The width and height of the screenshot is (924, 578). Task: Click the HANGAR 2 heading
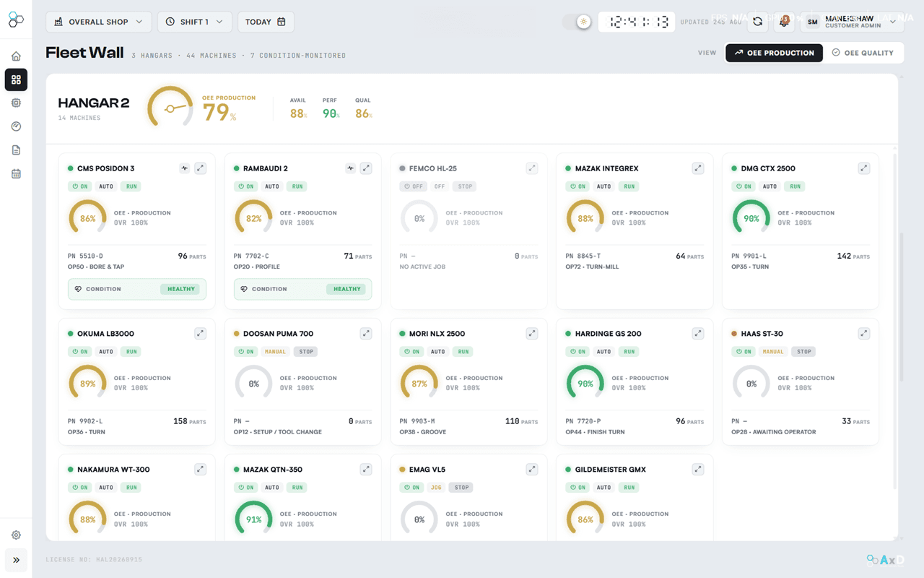click(94, 103)
